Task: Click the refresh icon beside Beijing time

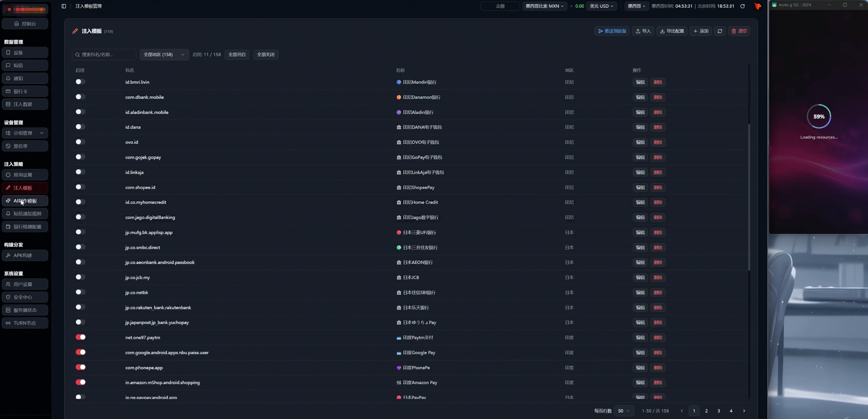Action: [x=742, y=6]
